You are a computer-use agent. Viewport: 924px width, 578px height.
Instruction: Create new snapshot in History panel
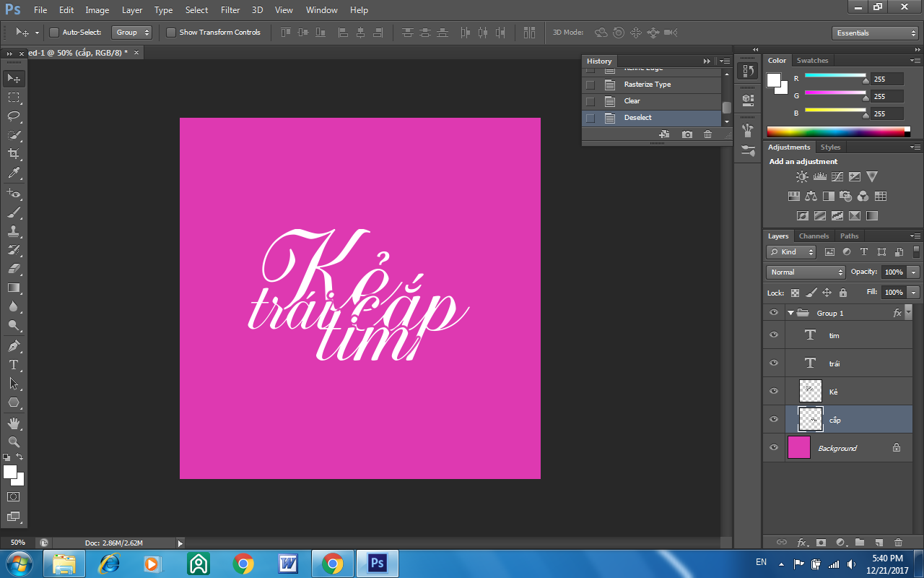687,134
